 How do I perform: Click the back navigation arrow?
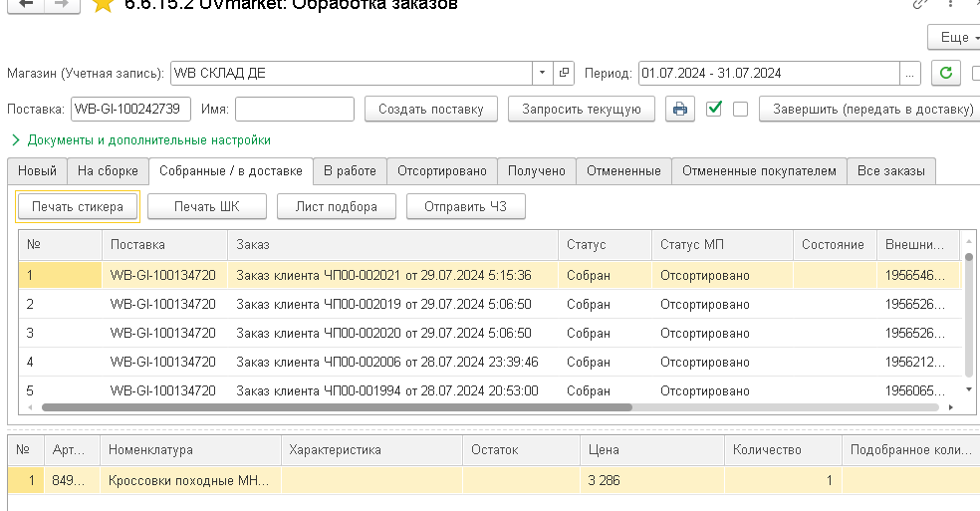[x=26, y=5]
